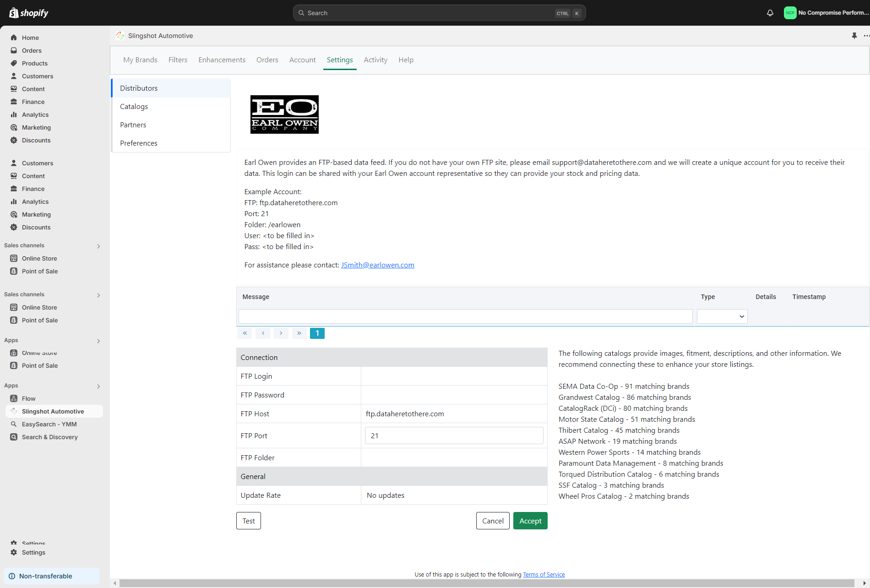This screenshot has height=588, width=870.
Task: Click SEMA Data Co-Op - 91 matching brands
Action: click(624, 386)
